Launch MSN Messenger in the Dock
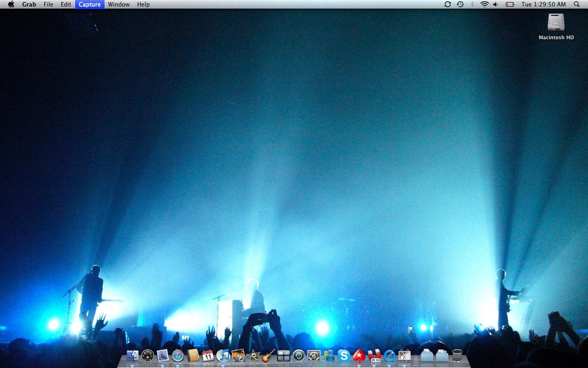Viewport: 588px width, 368px height. tap(329, 356)
